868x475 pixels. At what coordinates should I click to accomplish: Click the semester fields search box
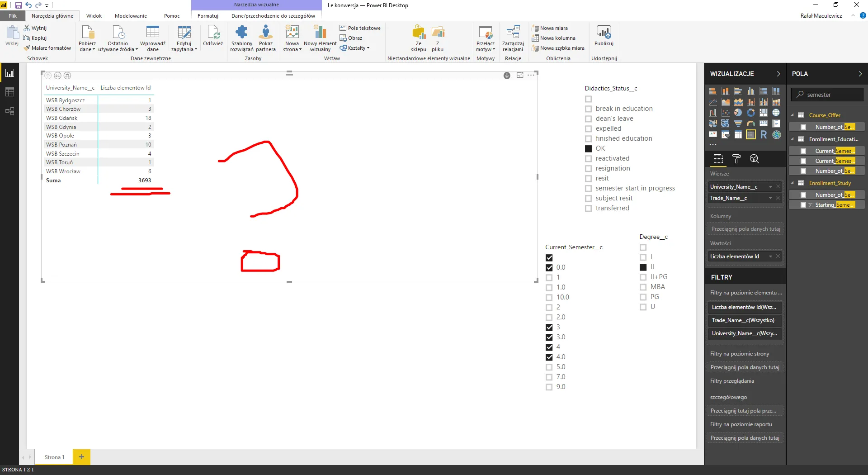tap(827, 95)
